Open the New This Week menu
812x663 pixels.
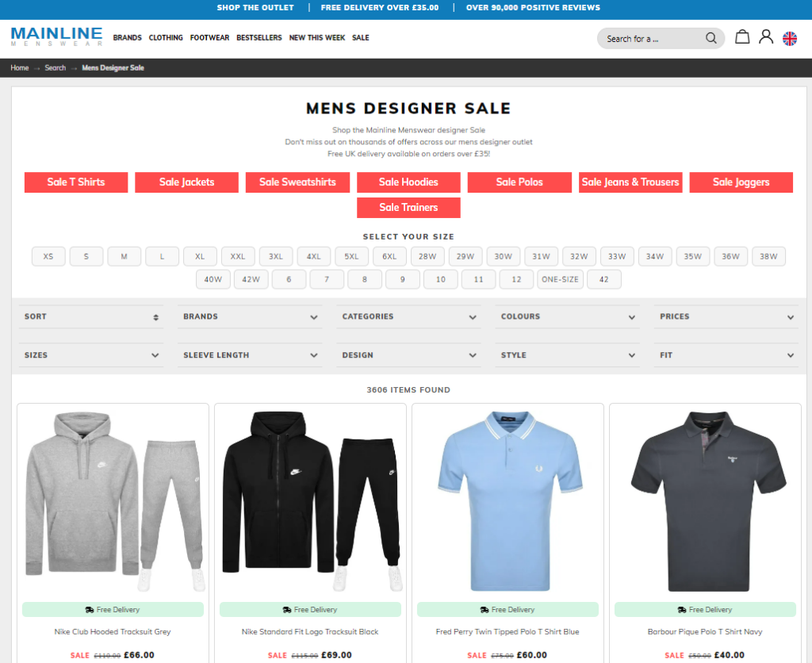pos(316,38)
